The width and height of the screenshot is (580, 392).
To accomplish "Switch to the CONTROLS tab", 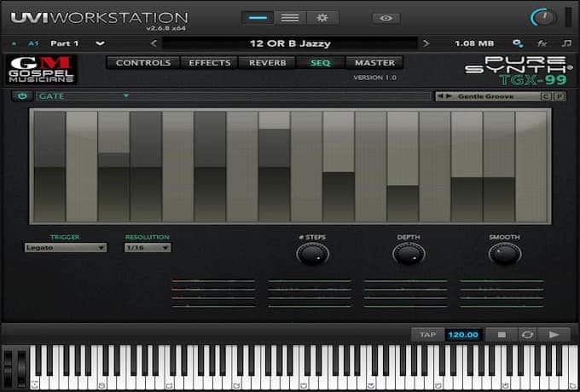I will [x=143, y=63].
